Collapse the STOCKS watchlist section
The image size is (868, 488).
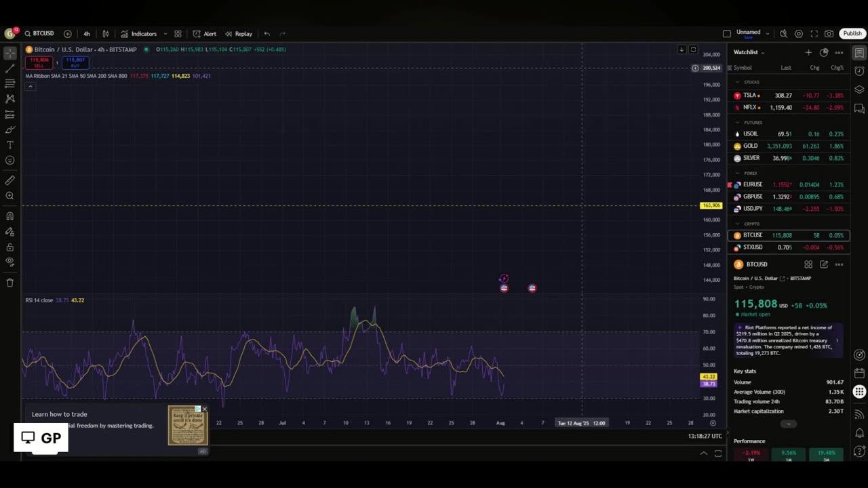pos(738,82)
